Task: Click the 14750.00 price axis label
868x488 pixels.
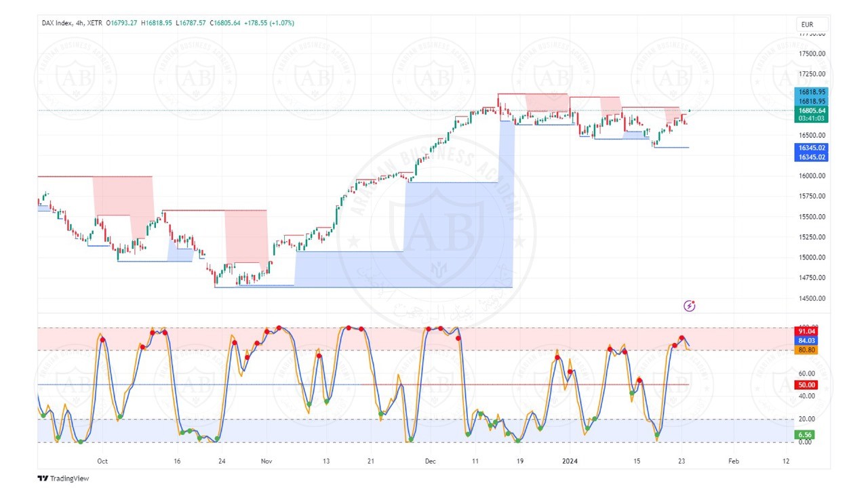Action: click(812, 278)
